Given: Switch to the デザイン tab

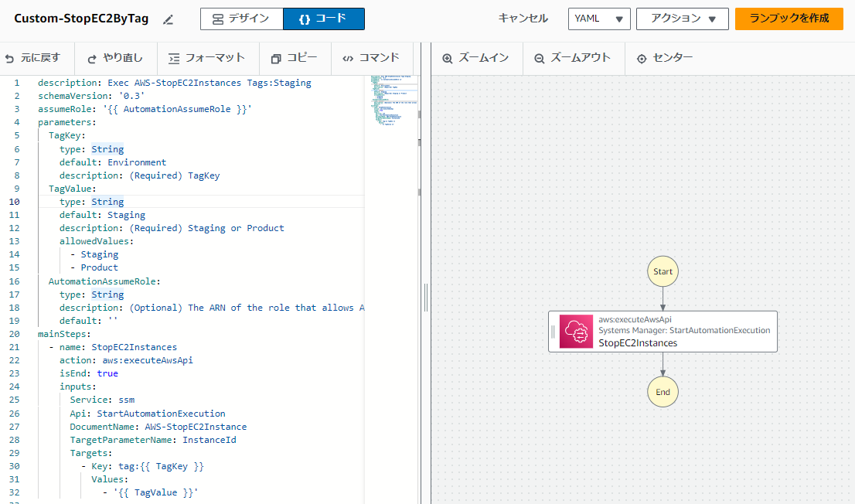Looking at the screenshot, I should click(x=241, y=18).
